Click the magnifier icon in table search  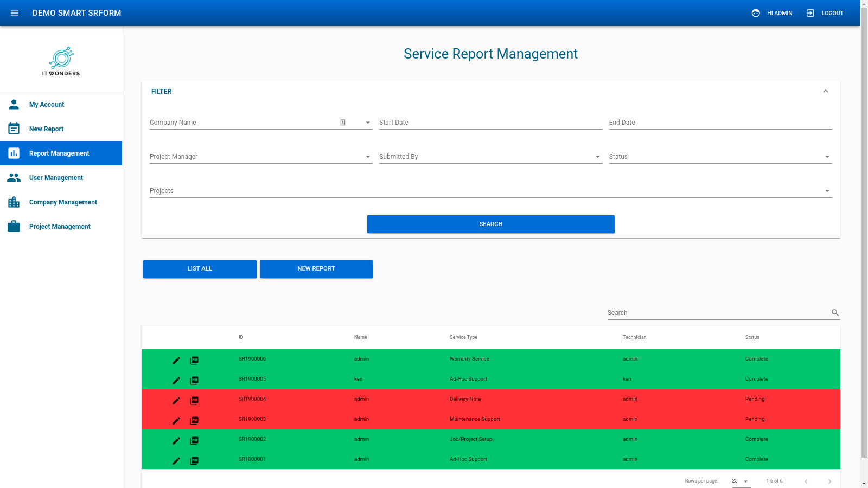click(x=834, y=312)
